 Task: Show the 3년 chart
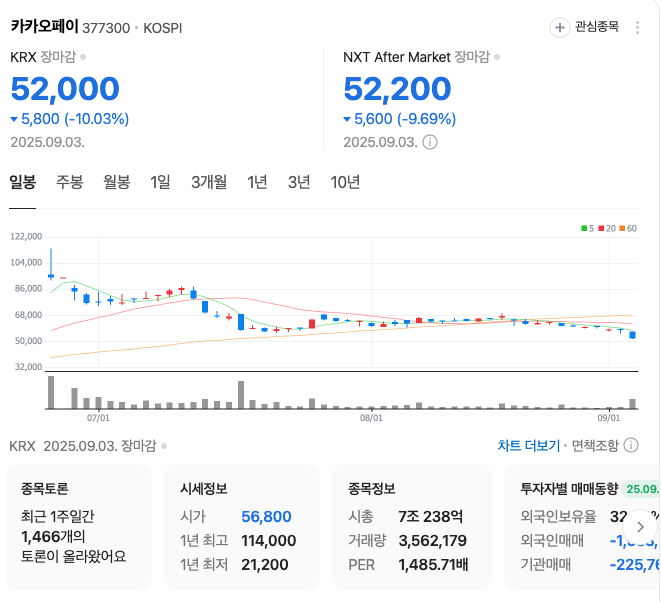(x=299, y=183)
